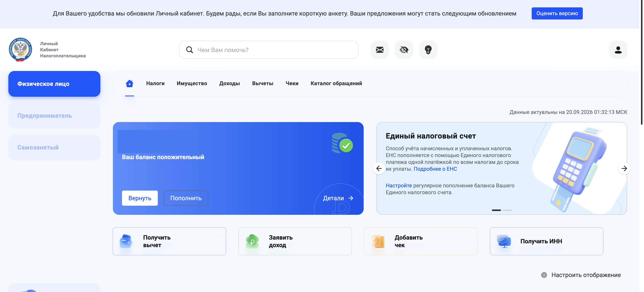This screenshot has height=292, width=644.
Task: Click the gear icon near Настроить отображение
Action: click(x=544, y=275)
